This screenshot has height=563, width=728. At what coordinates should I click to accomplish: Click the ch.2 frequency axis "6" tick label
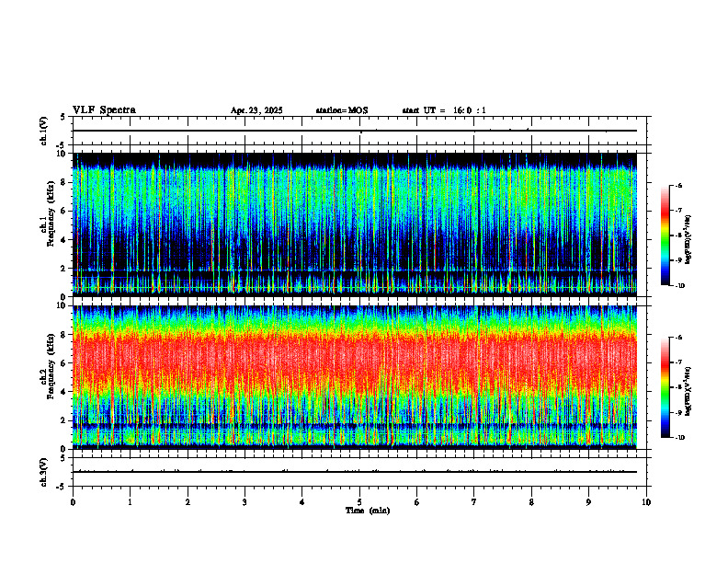click(63, 362)
